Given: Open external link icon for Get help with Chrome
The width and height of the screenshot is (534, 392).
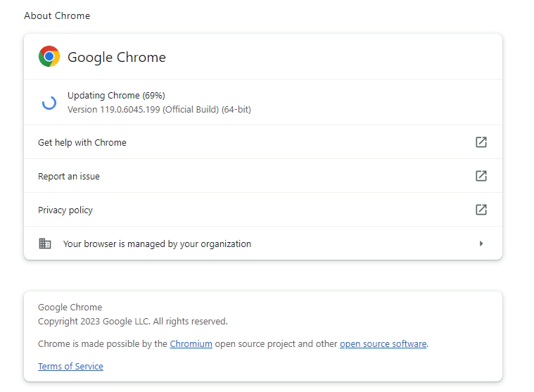Looking at the screenshot, I should pos(481,142).
